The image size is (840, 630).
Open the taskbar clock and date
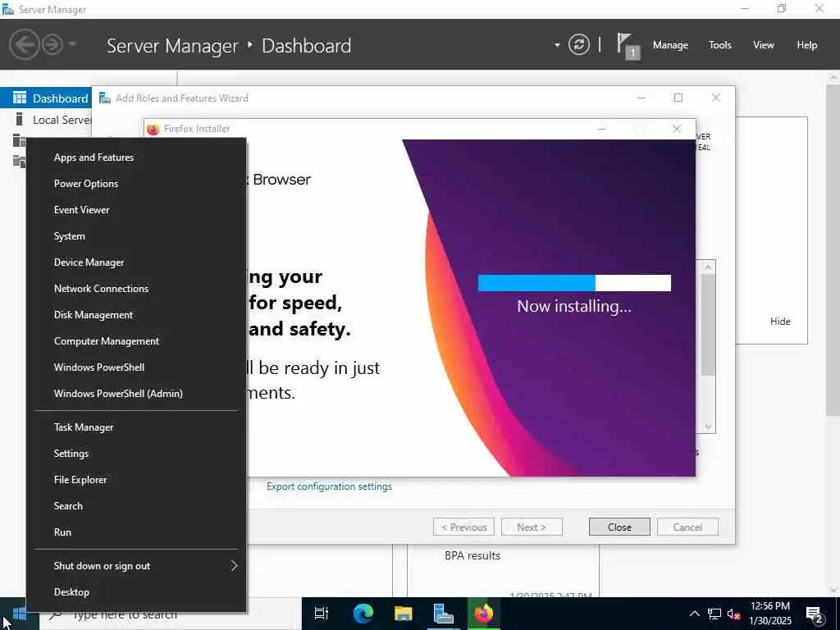click(769, 614)
